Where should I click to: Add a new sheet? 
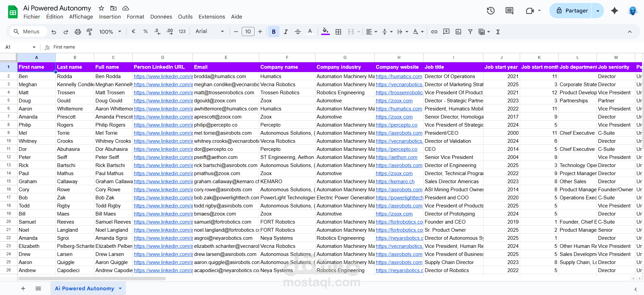pos(23,288)
